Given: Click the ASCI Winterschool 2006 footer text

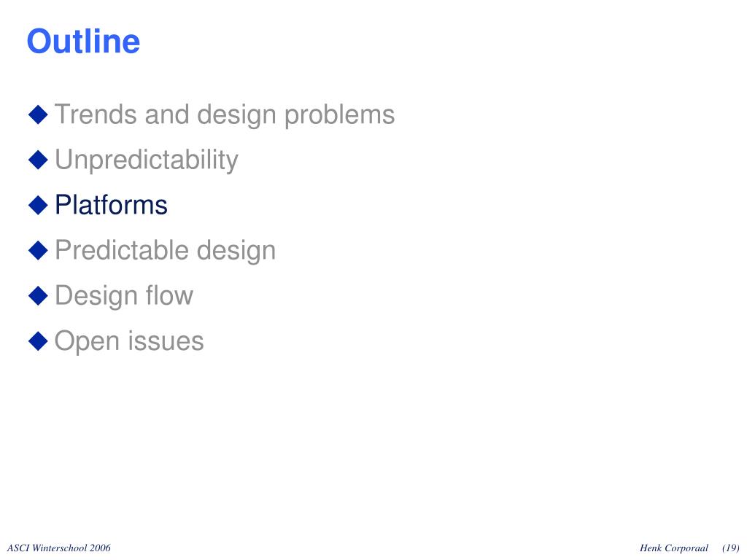Looking at the screenshot, I should (58, 548).
